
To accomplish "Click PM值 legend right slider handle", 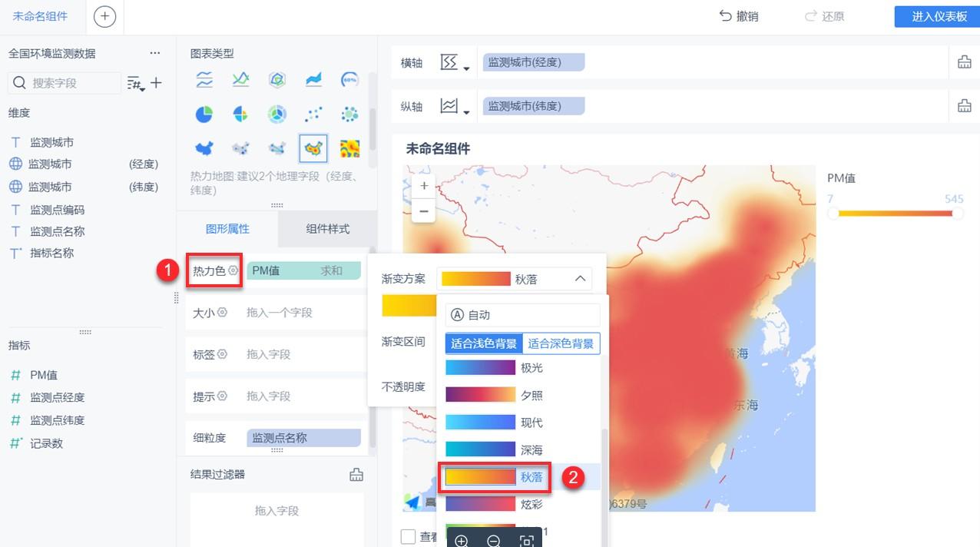I will (x=957, y=214).
